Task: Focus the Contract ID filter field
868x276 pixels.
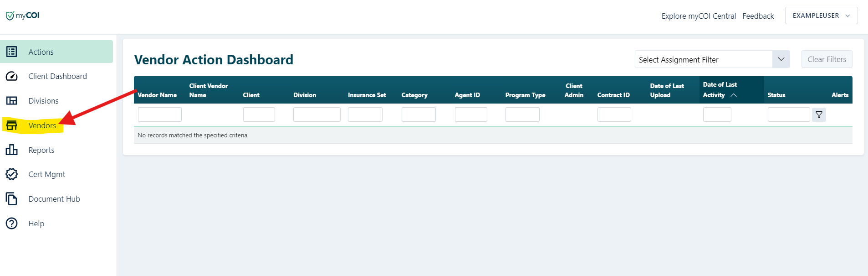Action: [614, 115]
